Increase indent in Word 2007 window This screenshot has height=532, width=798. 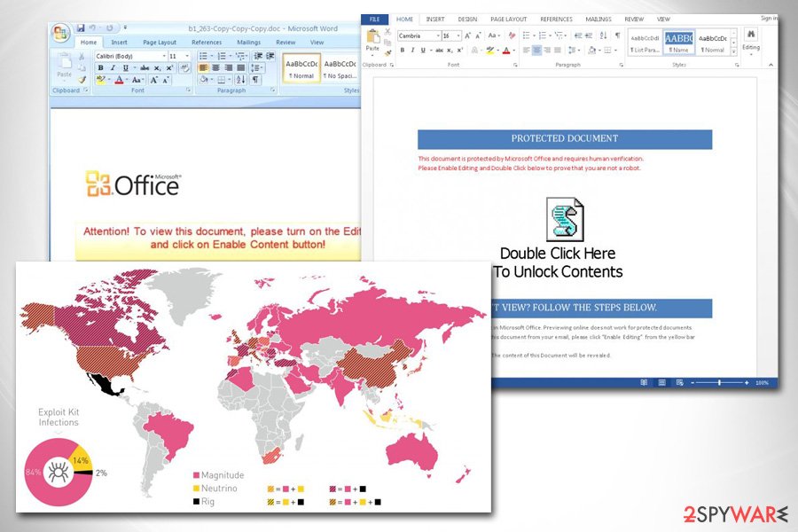pyautogui.click(x=270, y=56)
